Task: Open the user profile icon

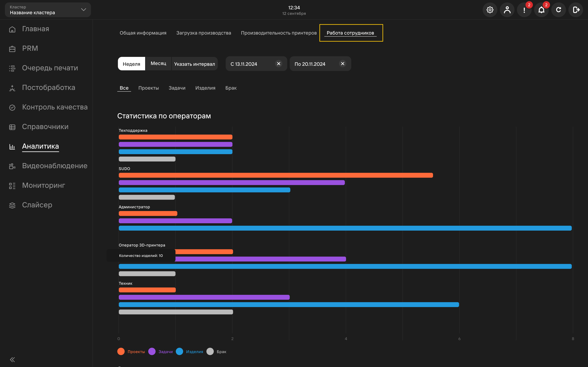Action: [x=507, y=10]
